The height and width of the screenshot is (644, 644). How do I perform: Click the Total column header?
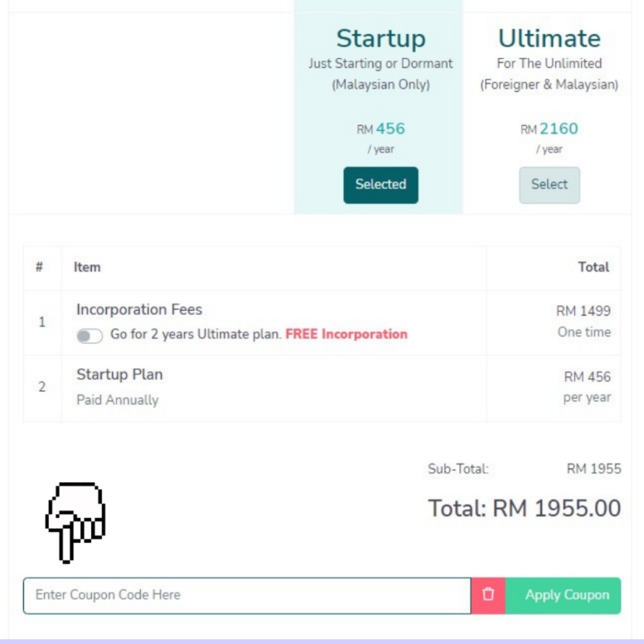[x=593, y=267]
